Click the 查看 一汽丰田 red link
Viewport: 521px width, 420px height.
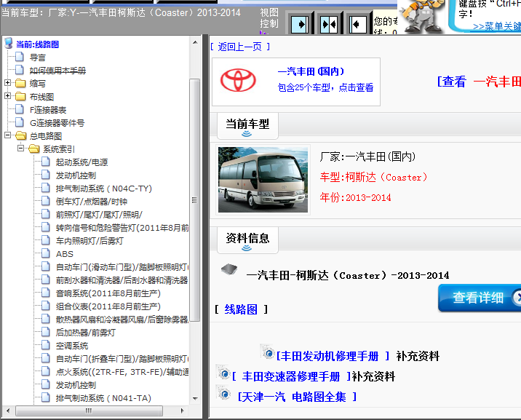(479, 82)
